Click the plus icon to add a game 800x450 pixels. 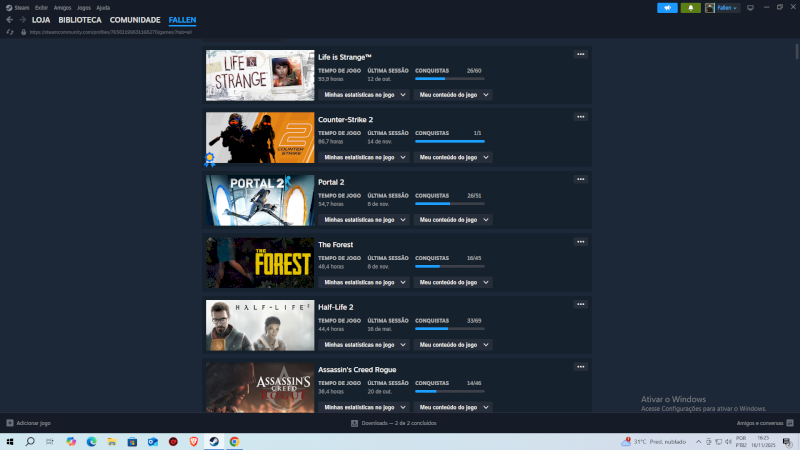(x=10, y=423)
